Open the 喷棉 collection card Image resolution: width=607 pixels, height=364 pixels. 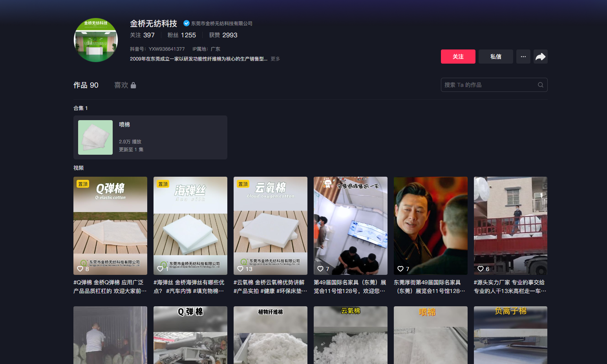150,137
